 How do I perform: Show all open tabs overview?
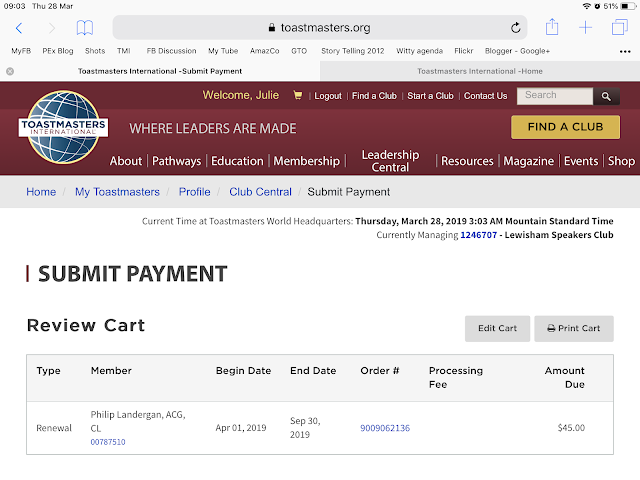pyautogui.click(x=619, y=28)
